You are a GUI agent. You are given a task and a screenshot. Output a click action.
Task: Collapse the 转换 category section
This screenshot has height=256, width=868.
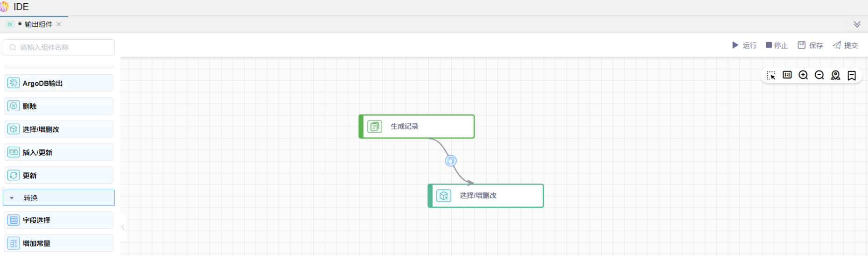12,198
